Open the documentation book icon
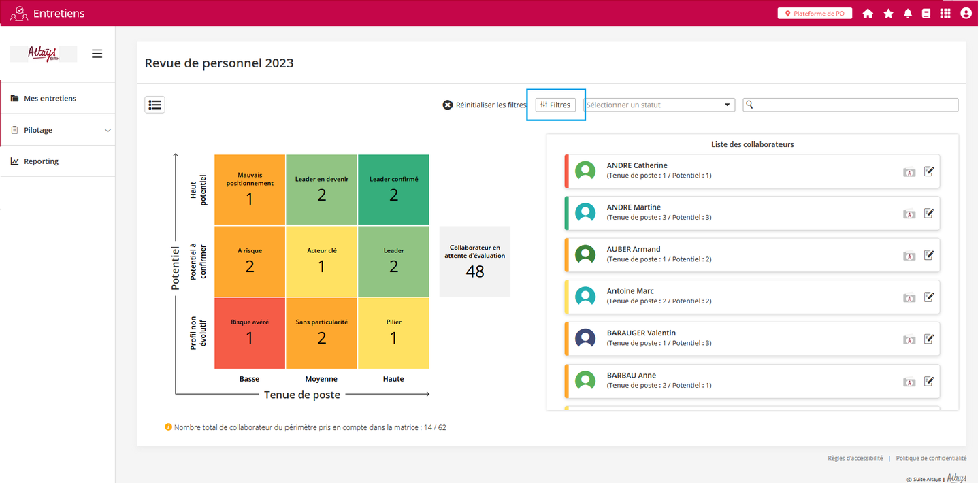Screen dimensions: 980x483 926,14
